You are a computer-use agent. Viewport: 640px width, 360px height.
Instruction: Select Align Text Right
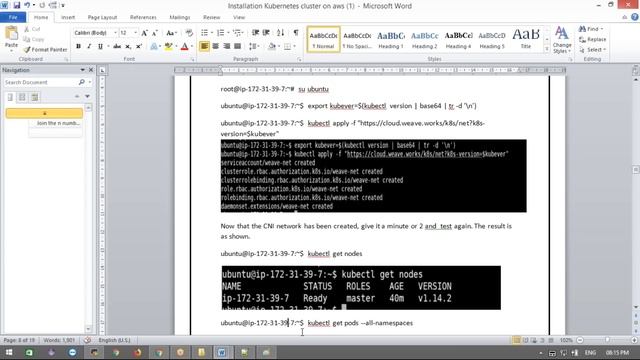227,47
